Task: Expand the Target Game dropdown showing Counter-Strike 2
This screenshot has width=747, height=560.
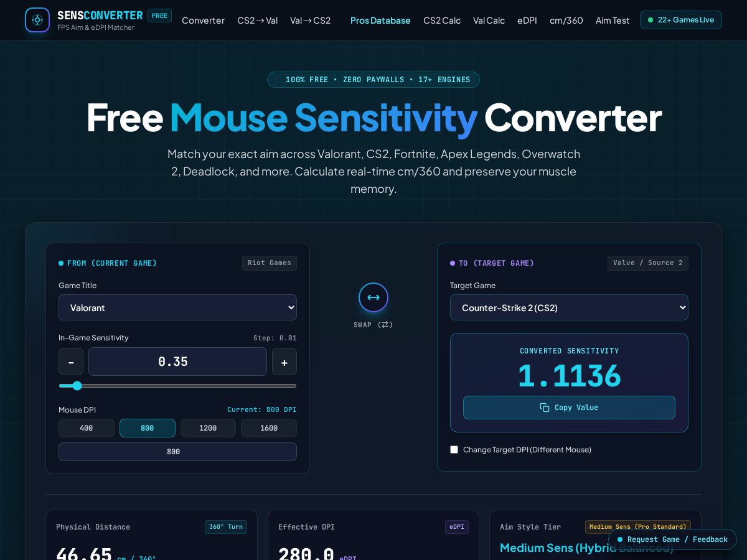Action: 569,307
